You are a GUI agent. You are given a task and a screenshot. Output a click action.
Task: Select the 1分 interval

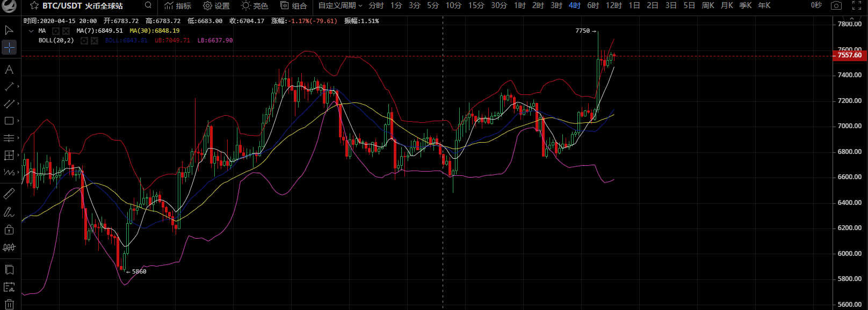(396, 5)
